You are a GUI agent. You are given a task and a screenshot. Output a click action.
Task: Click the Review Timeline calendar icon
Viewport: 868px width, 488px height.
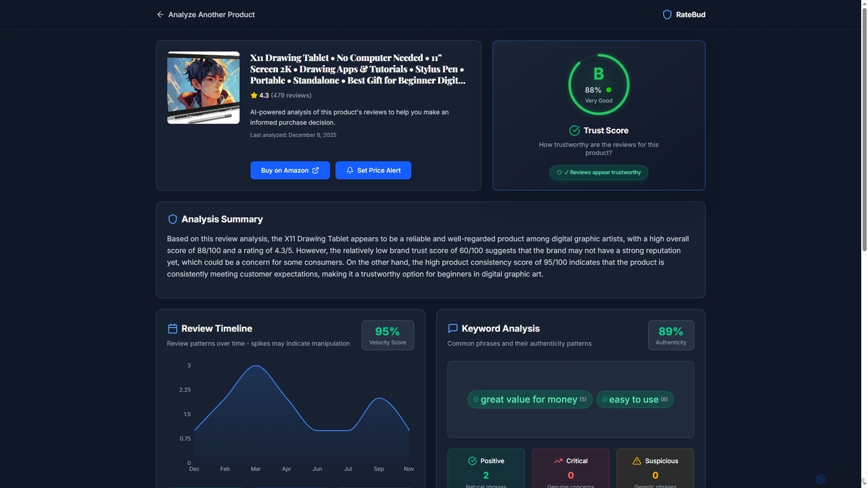click(x=172, y=329)
